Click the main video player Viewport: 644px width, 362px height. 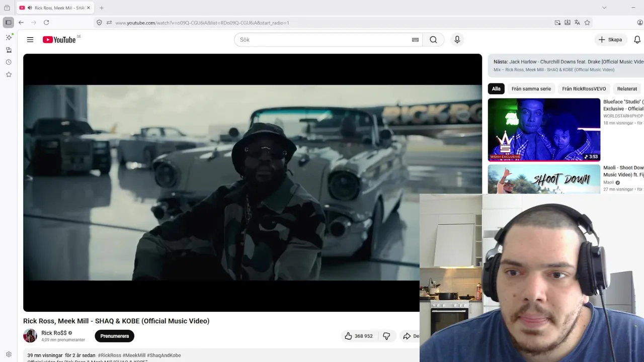pos(253,183)
